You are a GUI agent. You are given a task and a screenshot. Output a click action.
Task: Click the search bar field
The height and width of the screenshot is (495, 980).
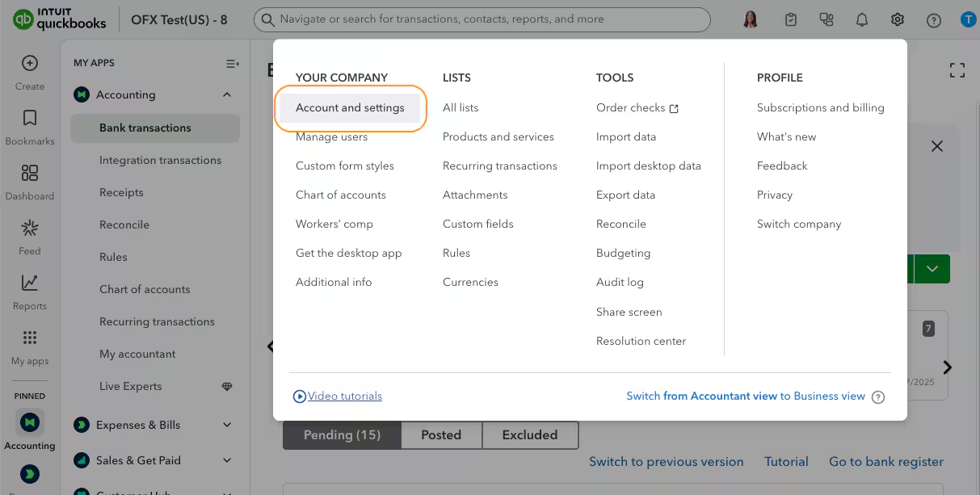coord(482,19)
